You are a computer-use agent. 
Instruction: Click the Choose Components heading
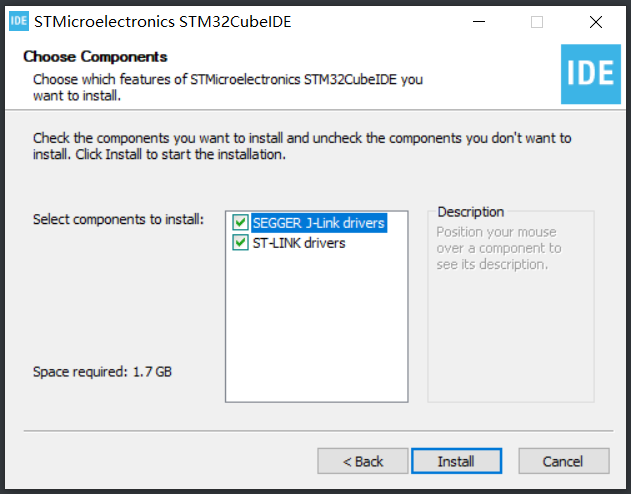pyautogui.click(x=95, y=57)
